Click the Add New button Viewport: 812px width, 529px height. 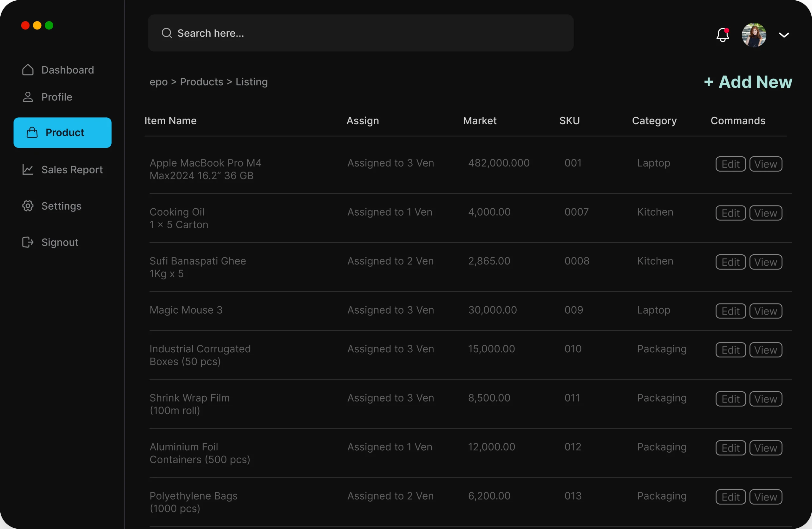click(x=748, y=82)
